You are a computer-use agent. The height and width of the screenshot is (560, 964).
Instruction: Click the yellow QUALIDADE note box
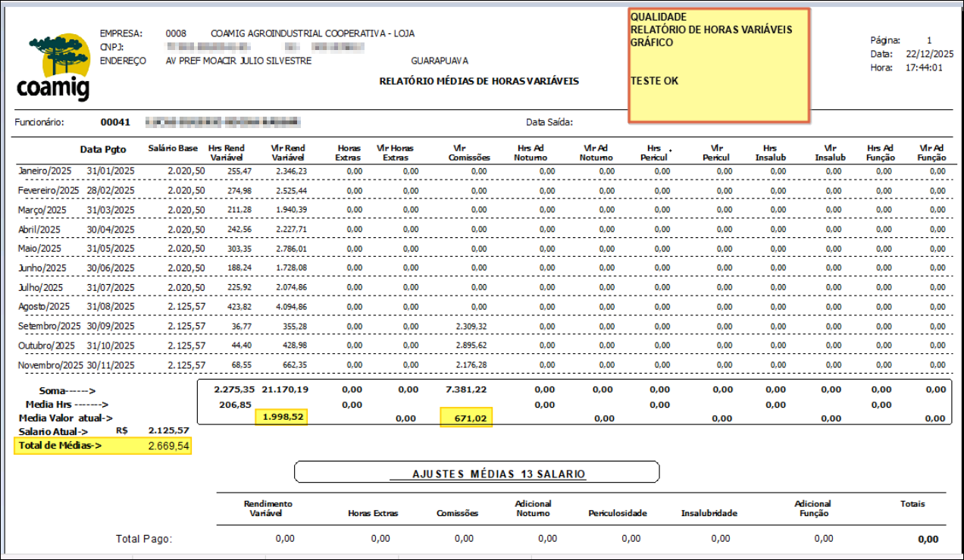tap(718, 65)
